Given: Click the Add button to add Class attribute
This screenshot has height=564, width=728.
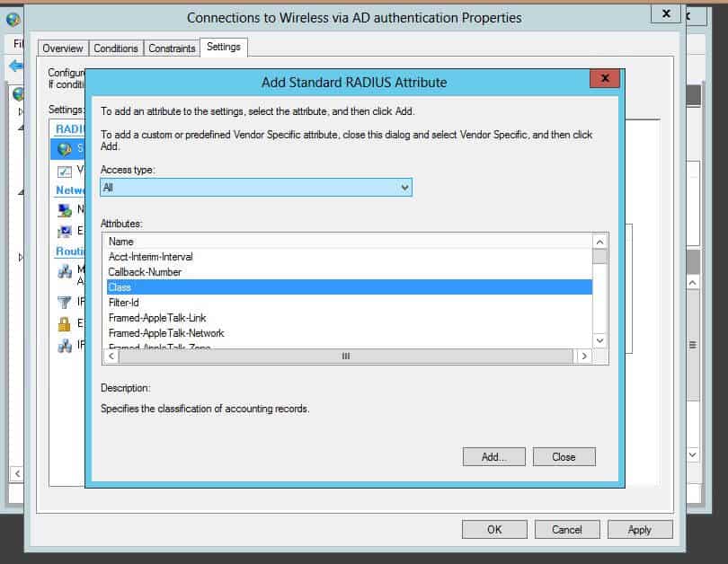Looking at the screenshot, I should click(x=493, y=456).
